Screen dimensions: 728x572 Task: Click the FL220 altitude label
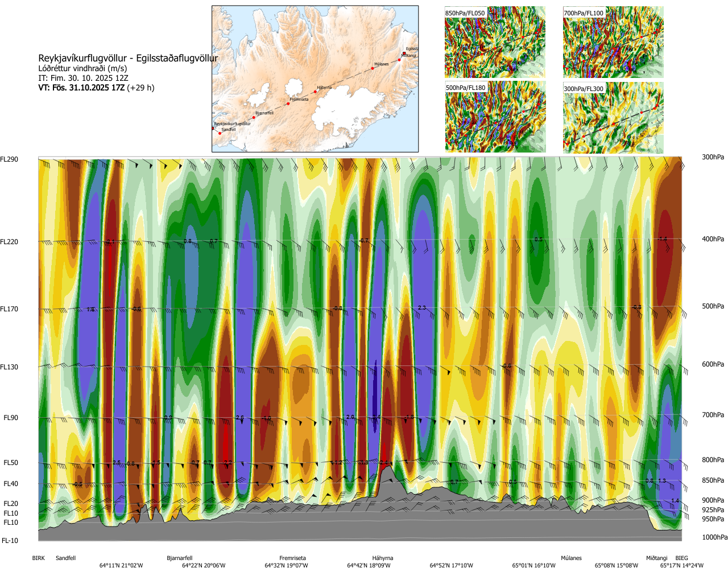pyautogui.click(x=9, y=242)
